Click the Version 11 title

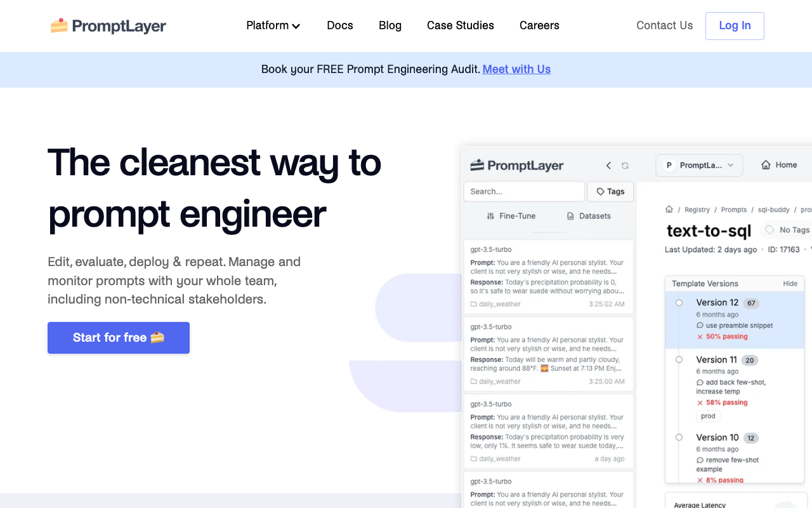(x=717, y=360)
